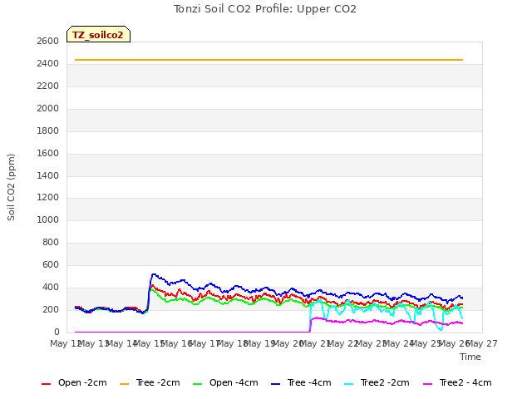Toggle the Open -2cm legend entry

[x=74, y=383]
